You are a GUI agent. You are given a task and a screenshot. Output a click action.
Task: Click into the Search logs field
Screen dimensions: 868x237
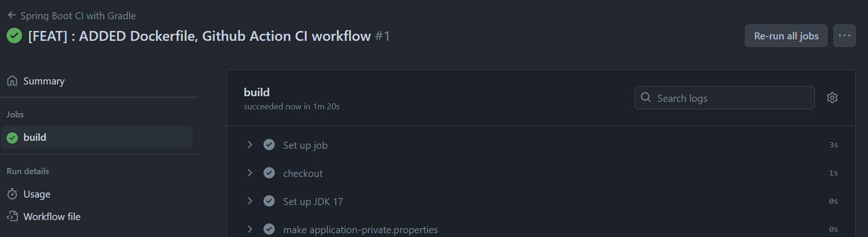(724, 98)
